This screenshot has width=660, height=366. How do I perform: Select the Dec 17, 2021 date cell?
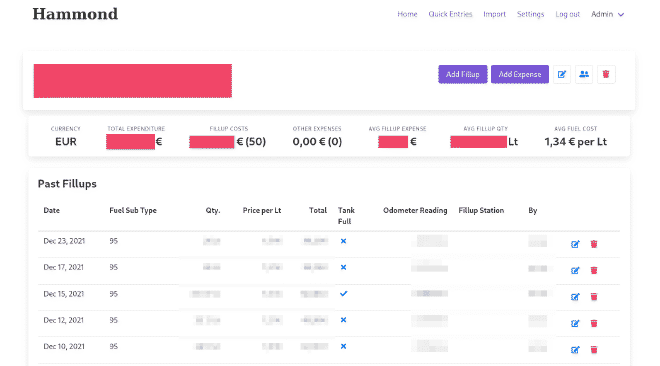point(64,267)
